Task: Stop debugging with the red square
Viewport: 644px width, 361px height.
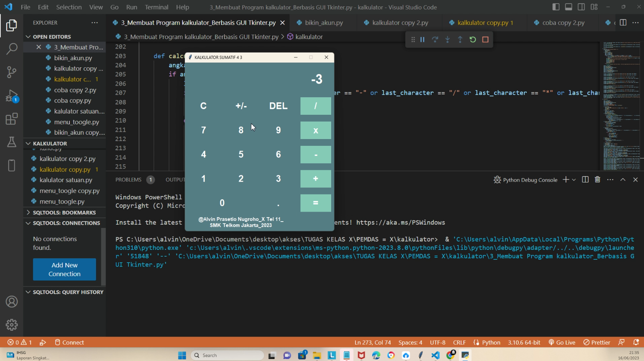Action: (x=485, y=39)
